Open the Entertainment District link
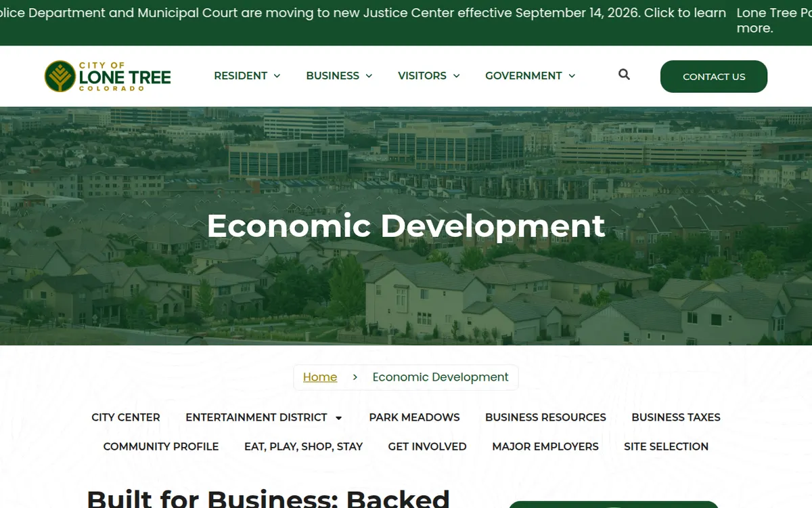This screenshot has width=812, height=508. click(256, 417)
